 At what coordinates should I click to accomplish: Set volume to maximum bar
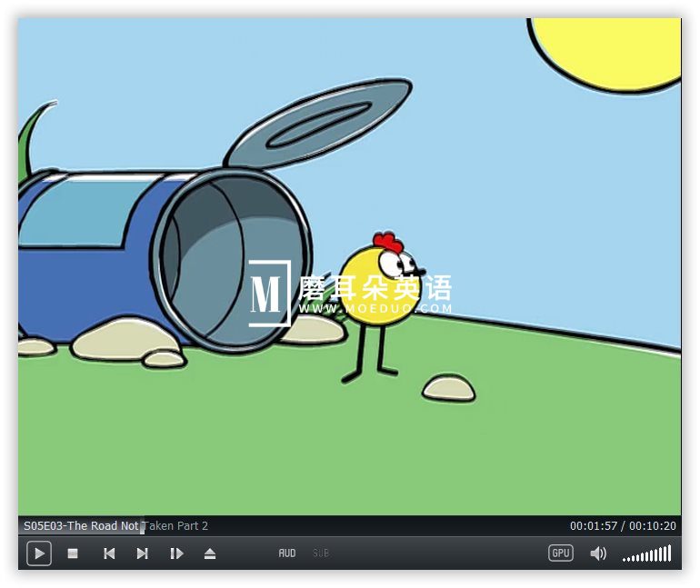tap(669, 553)
